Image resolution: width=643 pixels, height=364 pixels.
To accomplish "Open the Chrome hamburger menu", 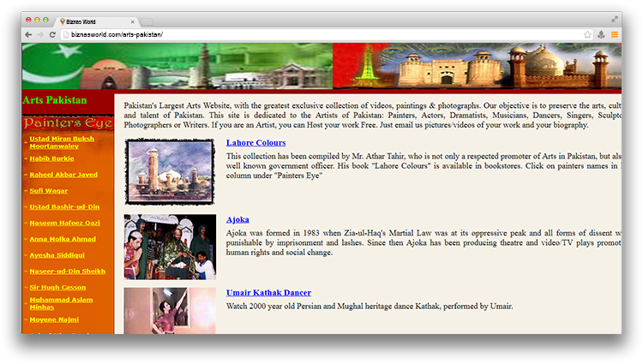I will pos(615,34).
